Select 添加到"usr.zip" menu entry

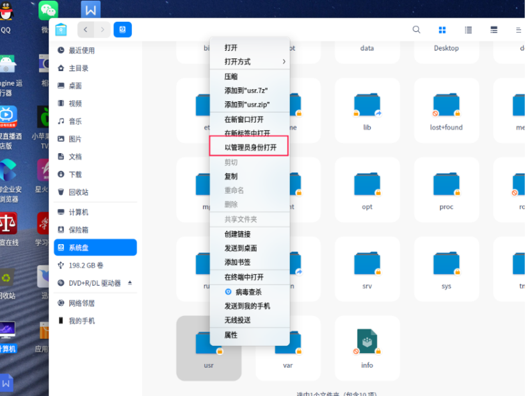click(x=246, y=104)
